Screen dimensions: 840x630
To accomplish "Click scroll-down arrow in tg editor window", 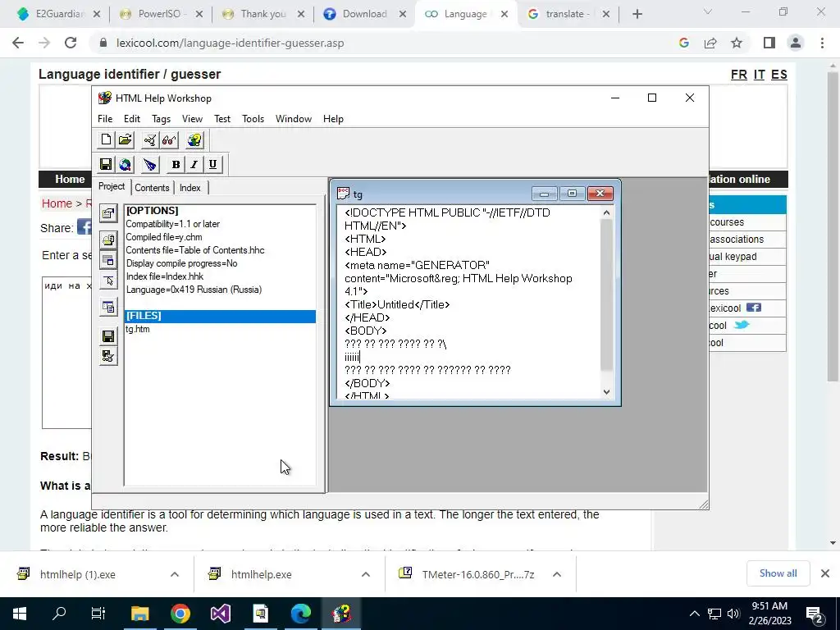I will (606, 392).
